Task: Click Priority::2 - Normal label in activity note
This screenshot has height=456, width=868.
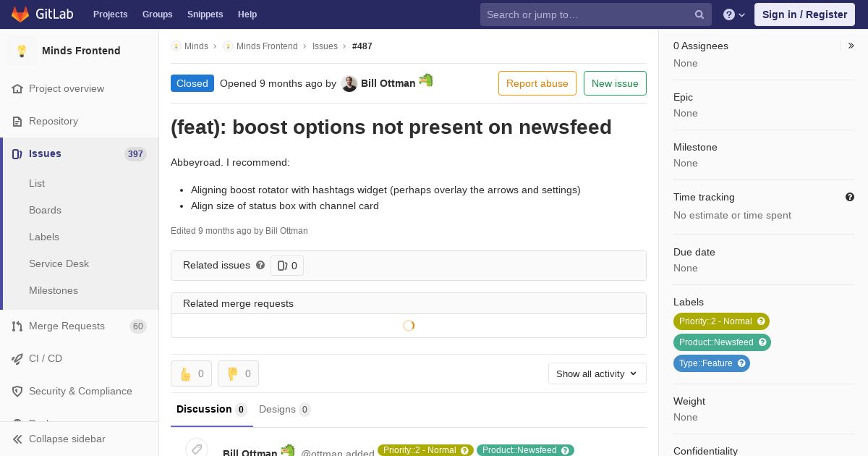Action: coord(425,450)
